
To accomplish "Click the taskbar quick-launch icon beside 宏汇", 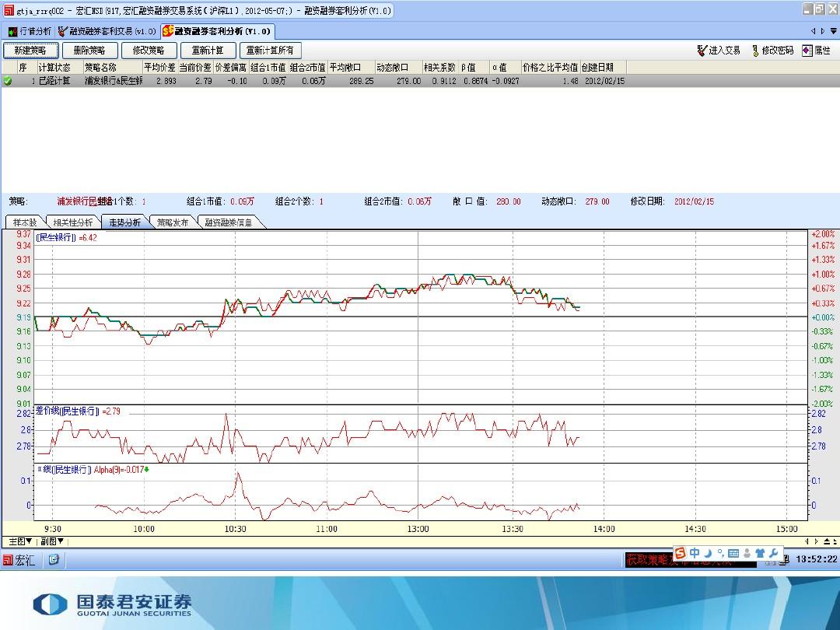I will pos(54,560).
